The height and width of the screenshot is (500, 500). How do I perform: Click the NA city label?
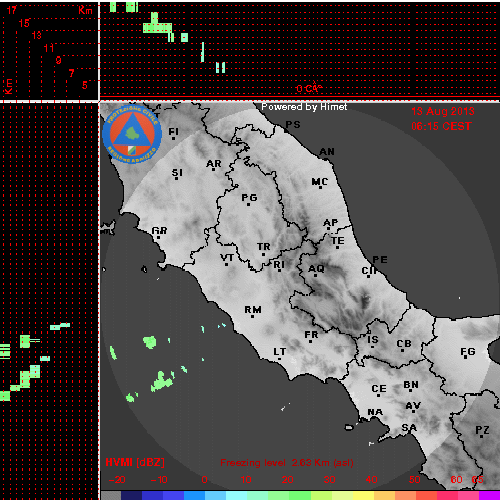coord(375,412)
